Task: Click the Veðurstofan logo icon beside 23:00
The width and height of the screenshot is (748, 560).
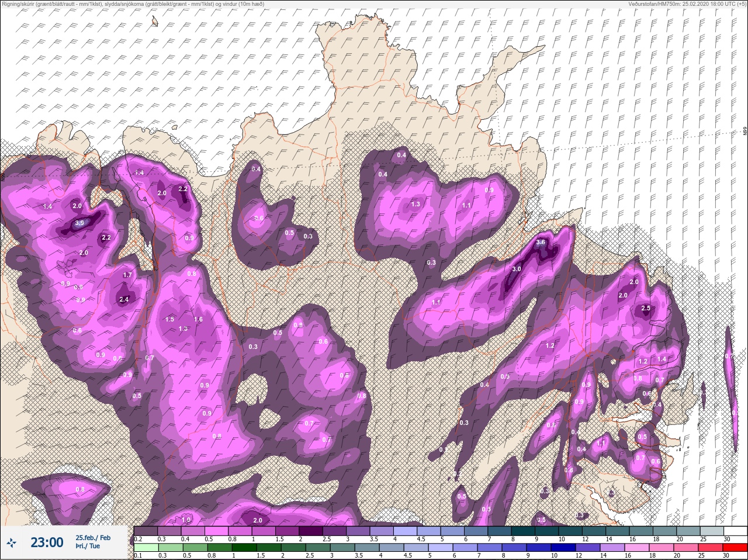Action: [12, 543]
